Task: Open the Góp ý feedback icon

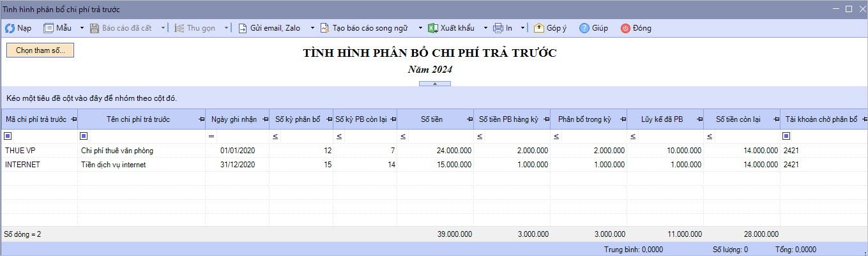Action: point(539,28)
